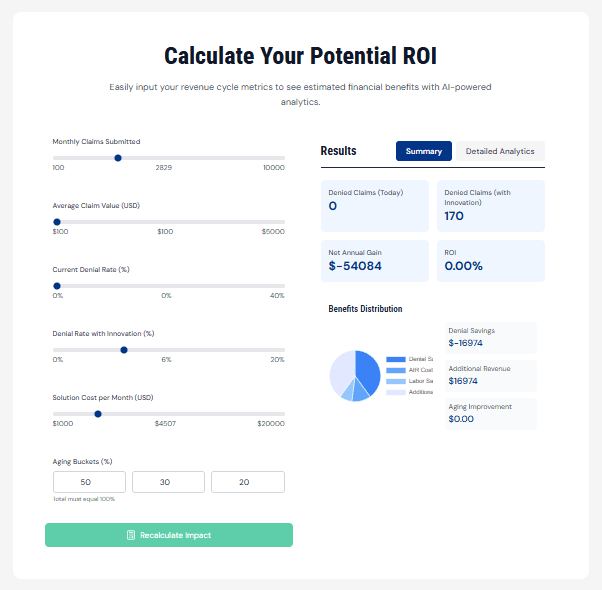Click the third aging bucket field (20)
Viewport: 602px width, 590px height.
[x=247, y=482]
